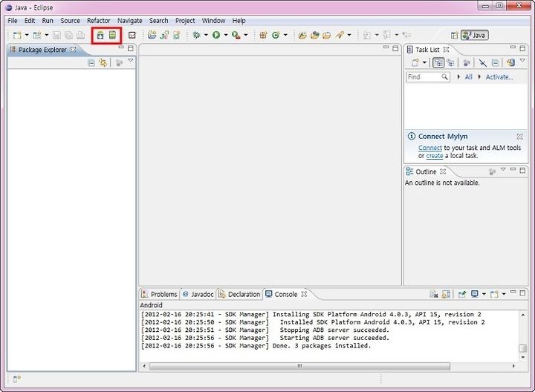Switch to the Problems tab

[159, 294]
